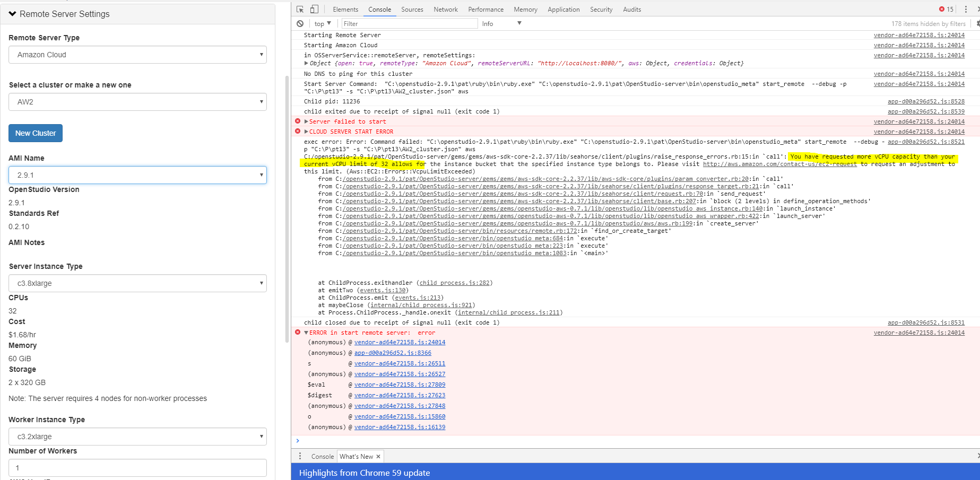Image resolution: width=980 pixels, height=480 pixels.
Task: Open the Audits tab
Action: click(x=632, y=10)
